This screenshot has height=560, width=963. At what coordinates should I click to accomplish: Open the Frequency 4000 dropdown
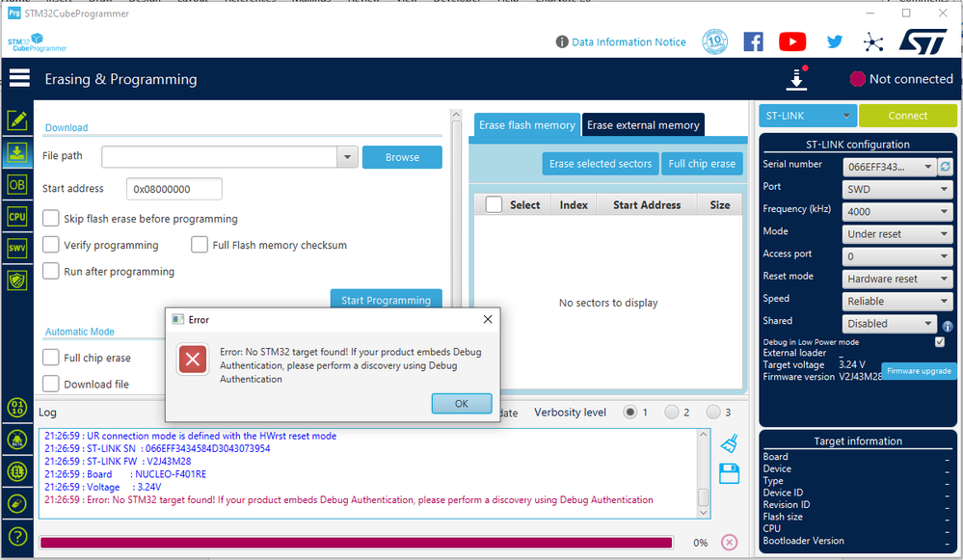coord(897,211)
